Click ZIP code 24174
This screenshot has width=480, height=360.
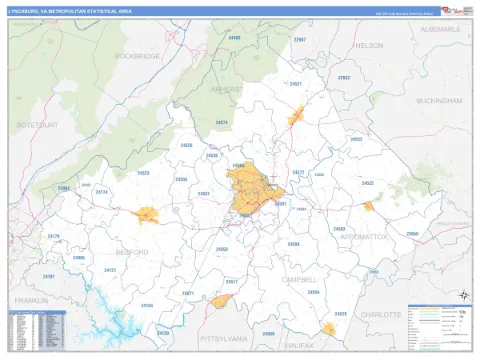(102, 192)
